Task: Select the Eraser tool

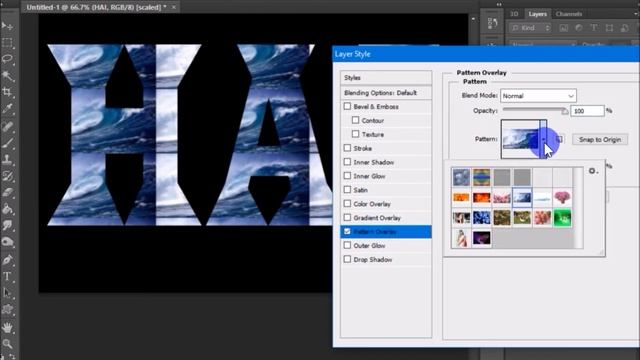Action: [x=7, y=193]
